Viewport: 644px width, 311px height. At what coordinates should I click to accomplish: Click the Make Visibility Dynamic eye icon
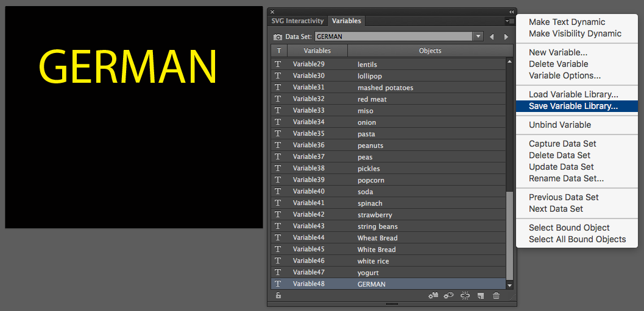448,295
